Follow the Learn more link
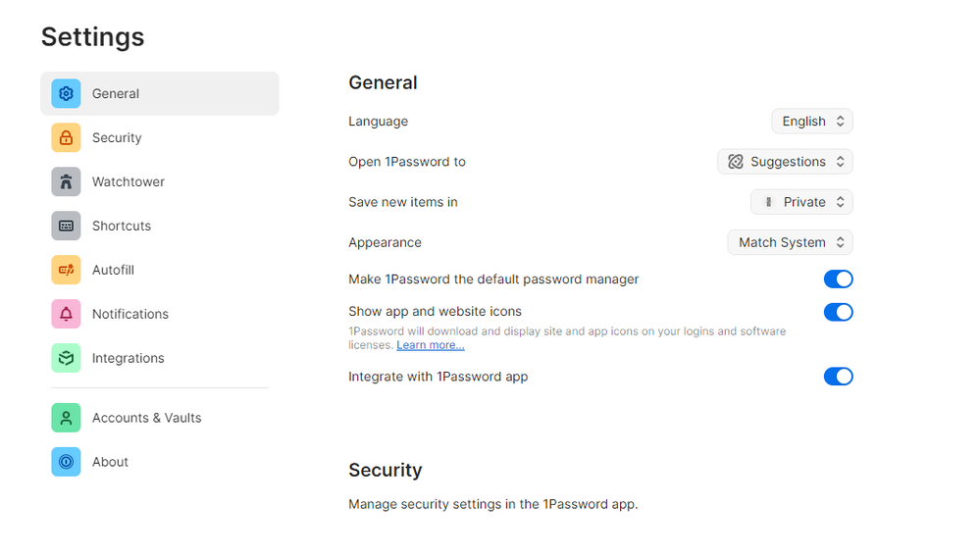 coord(430,345)
